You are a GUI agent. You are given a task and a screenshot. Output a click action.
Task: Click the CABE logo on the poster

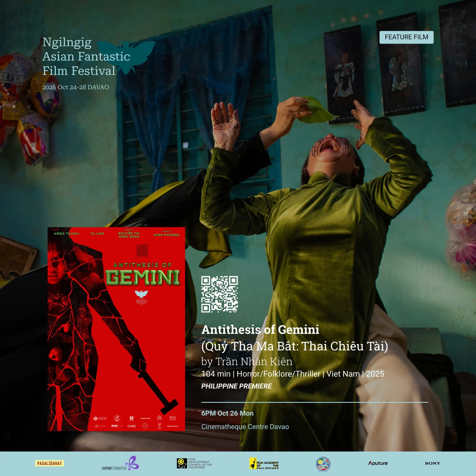[132, 426]
